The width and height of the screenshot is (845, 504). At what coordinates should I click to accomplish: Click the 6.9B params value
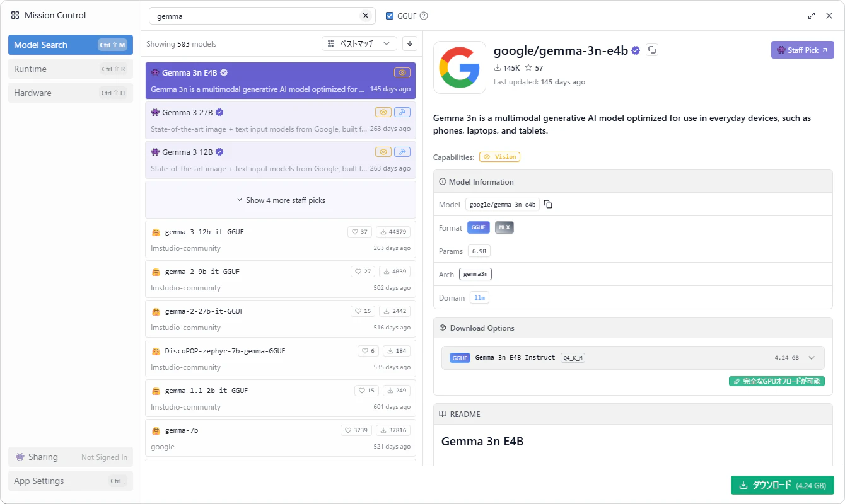479,251
